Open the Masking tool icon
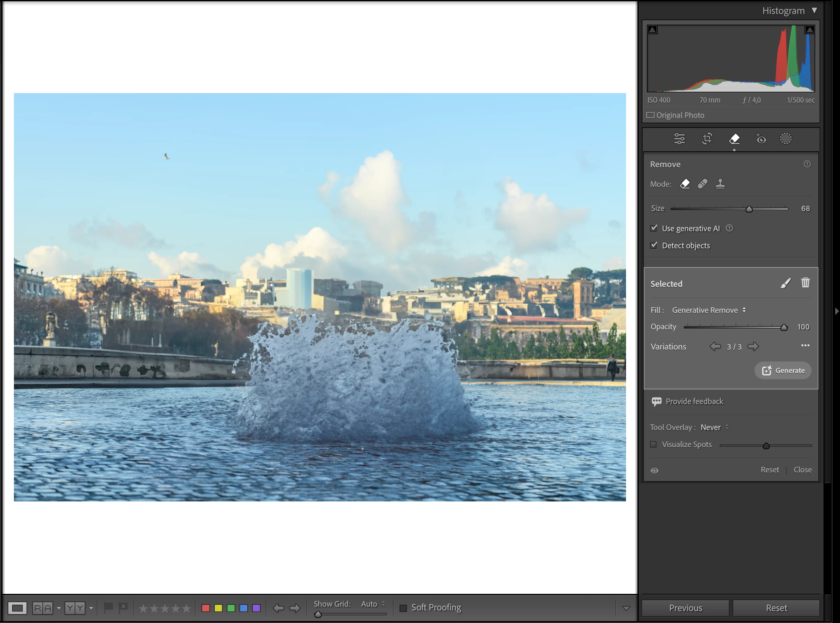Screen dimensions: 840x623 [x=786, y=139]
